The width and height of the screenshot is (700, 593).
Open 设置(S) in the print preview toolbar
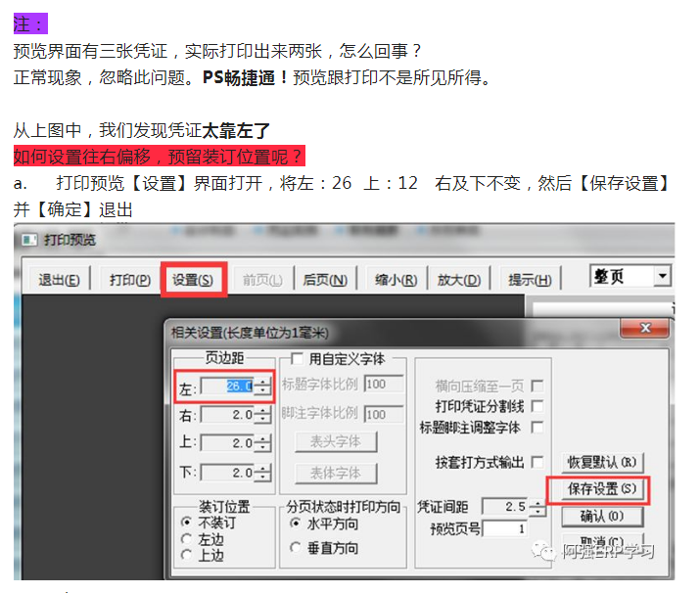tap(193, 280)
